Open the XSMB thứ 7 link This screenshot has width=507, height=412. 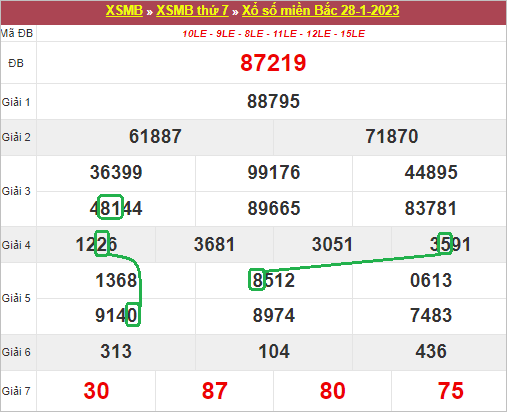click(x=192, y=10)
